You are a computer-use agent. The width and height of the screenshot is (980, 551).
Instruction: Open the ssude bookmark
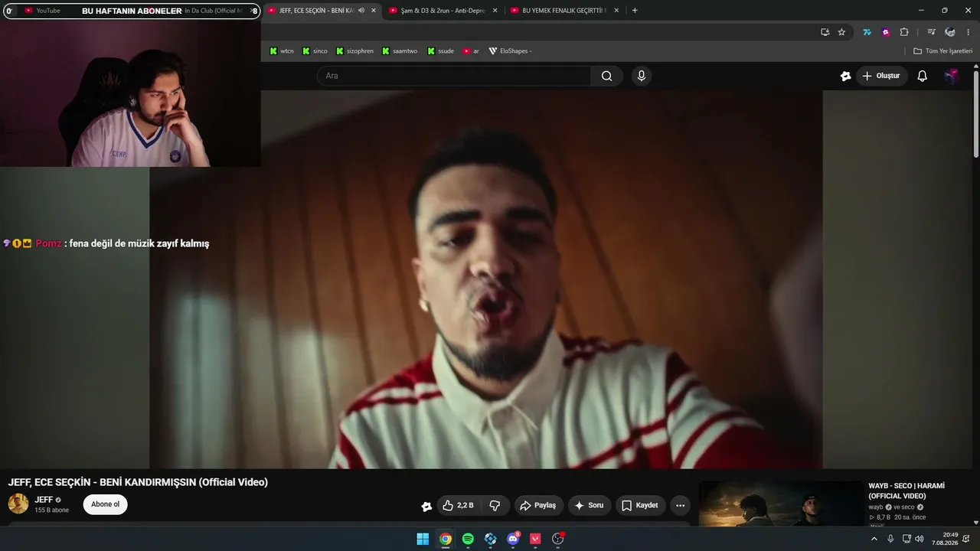click(x=440, y=51)
